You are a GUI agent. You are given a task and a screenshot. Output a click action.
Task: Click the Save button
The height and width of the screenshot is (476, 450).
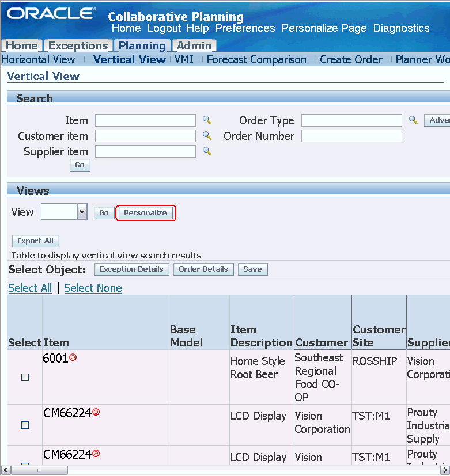[x=252, y=269]
